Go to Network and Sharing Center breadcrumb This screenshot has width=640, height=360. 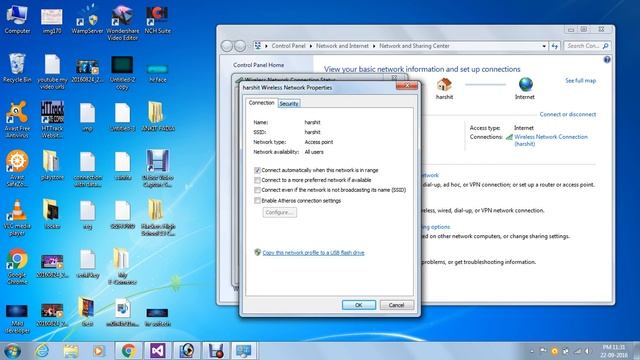tap(414, 46)
